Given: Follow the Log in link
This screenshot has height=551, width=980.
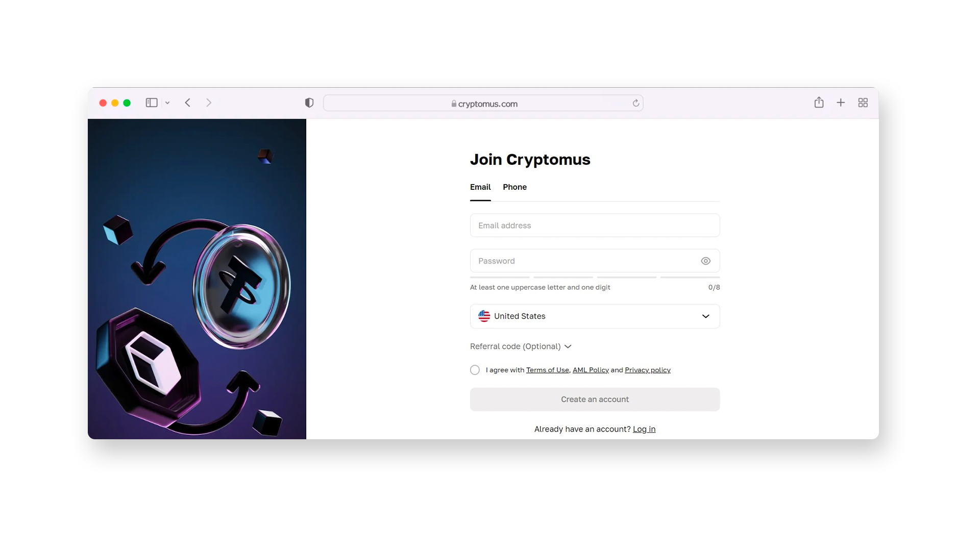Looking at the screenshot, I should click(644, 429).
